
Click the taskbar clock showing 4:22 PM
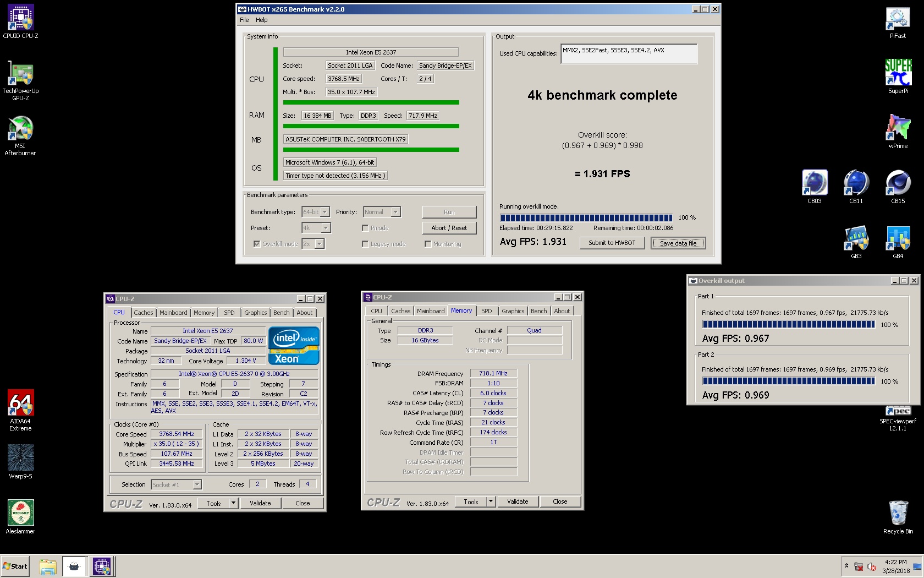[896, 566]
